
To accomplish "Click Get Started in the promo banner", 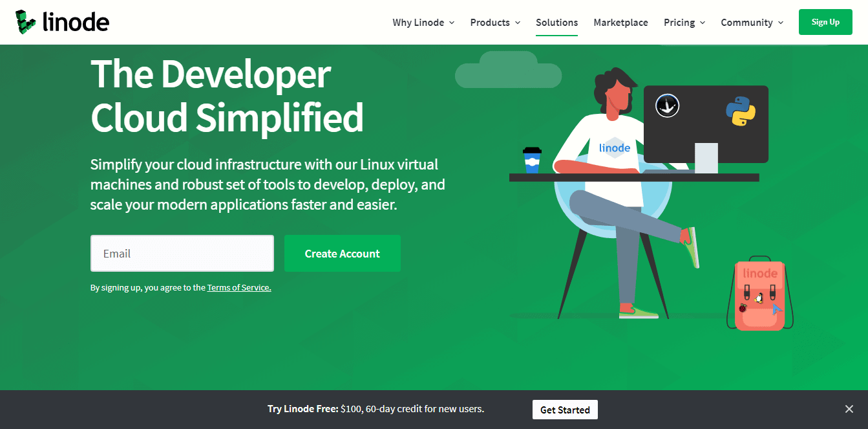I will 564,409.
